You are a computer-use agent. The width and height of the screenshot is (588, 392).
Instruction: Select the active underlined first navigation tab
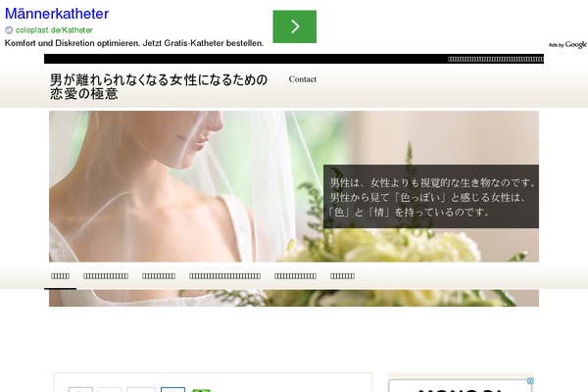(x=60, y=276)
